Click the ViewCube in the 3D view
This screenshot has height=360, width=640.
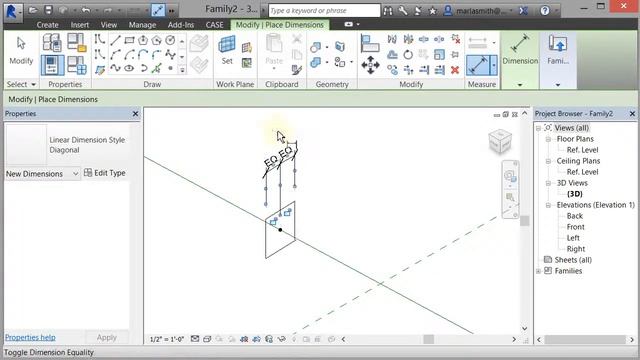500,141
